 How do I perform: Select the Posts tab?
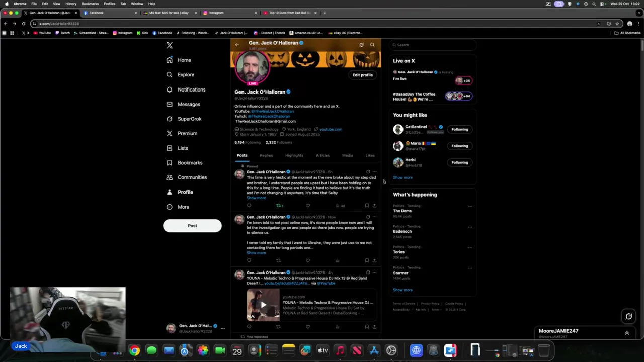pos(242,155)
